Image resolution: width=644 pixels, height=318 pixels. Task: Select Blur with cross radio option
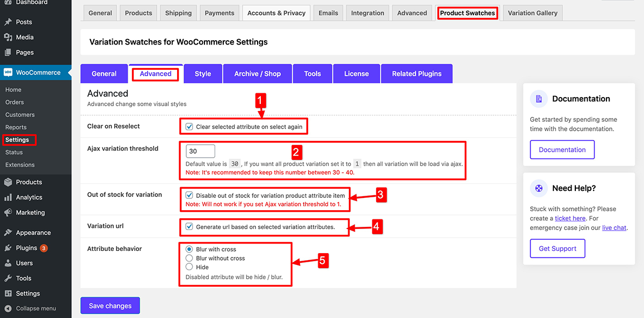click(189, 249)
